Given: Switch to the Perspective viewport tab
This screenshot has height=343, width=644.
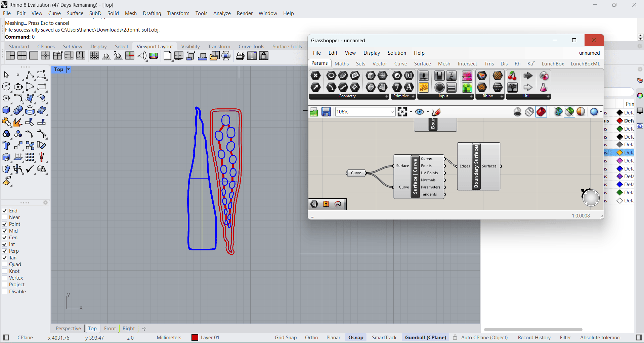Looking at the screenshot, I should coord(68,329).
